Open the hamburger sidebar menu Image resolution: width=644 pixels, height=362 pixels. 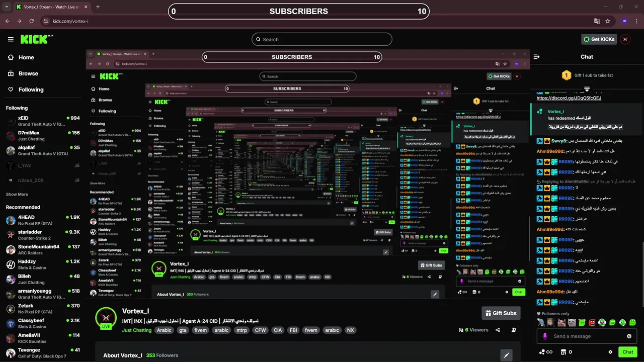point(11,39)
